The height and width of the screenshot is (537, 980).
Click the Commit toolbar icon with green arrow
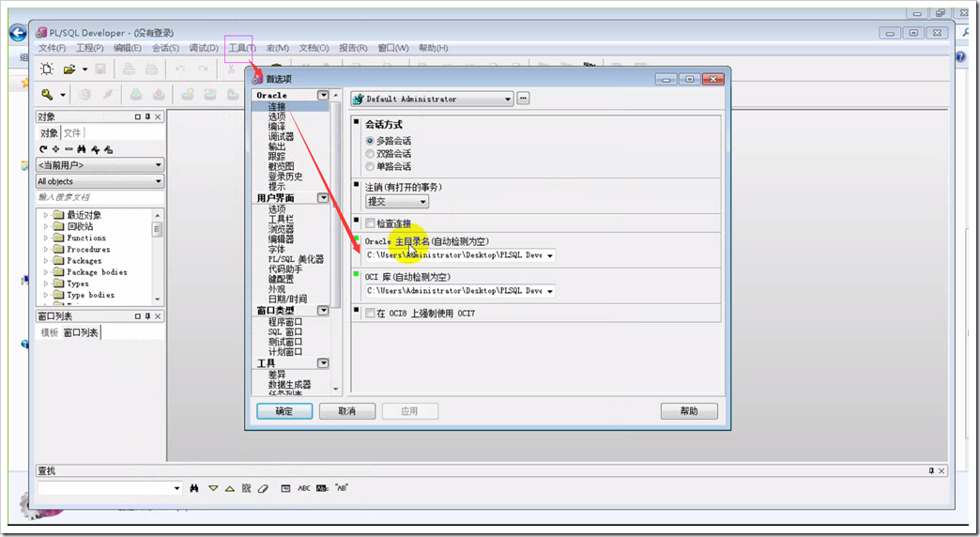point(136,95)
